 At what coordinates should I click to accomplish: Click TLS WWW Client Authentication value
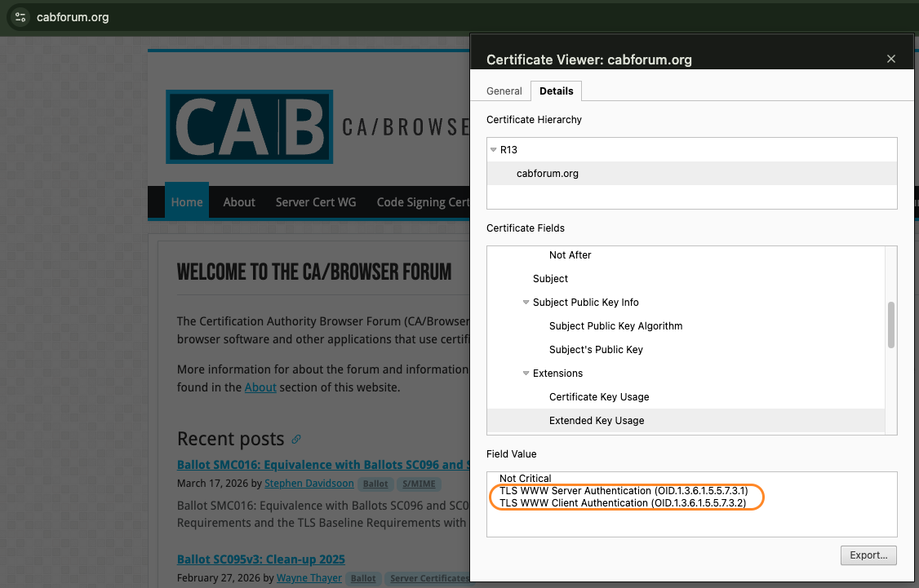point(623,503)
